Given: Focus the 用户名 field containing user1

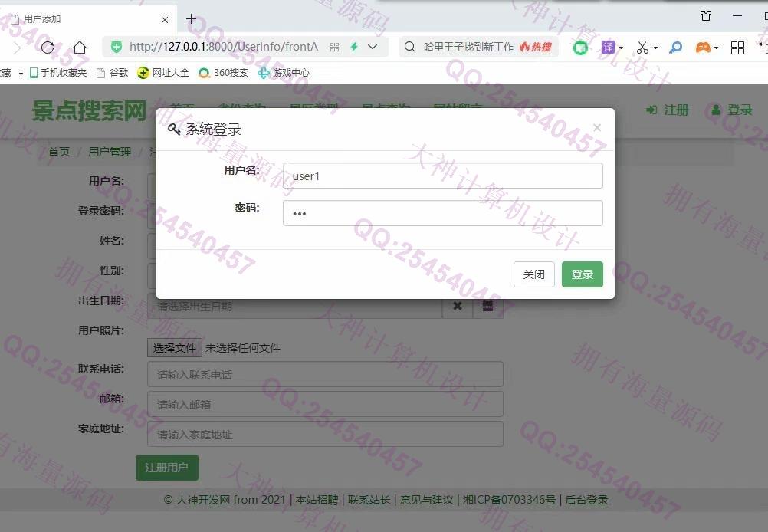Looking at the screenshot, I should pyautogui.click(x=443, y=176).
